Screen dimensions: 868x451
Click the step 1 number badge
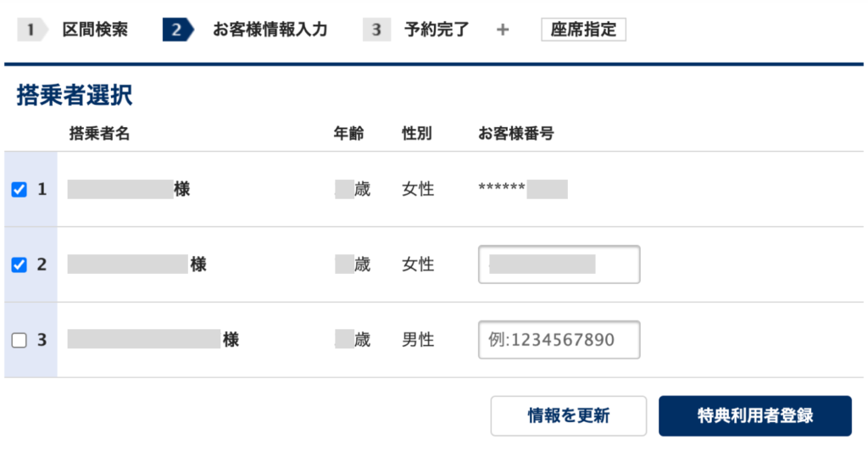[x=30, y=31]
